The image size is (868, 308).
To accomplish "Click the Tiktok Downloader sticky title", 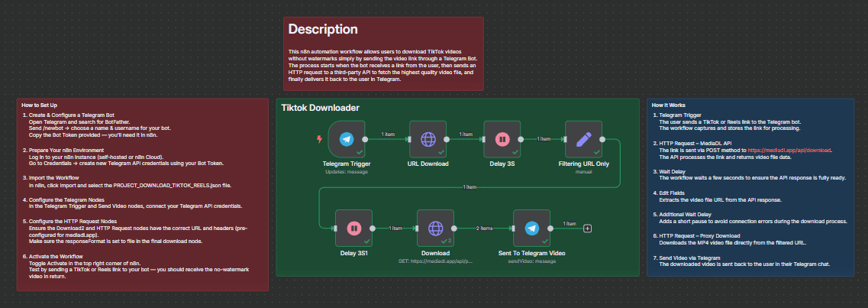I will pos(321,108).
